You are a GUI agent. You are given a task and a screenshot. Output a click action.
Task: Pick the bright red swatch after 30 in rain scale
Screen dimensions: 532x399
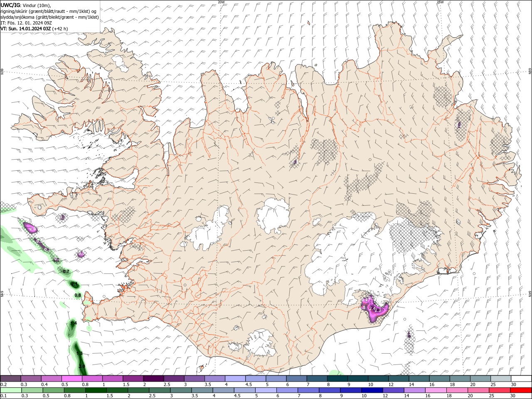click(520, 390)
